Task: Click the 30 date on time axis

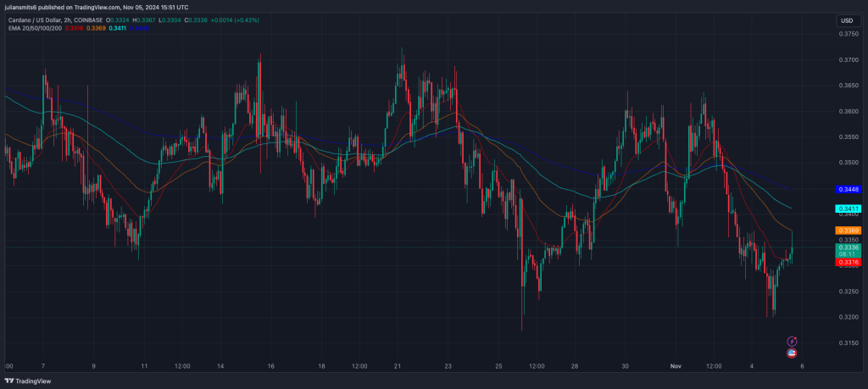Action: [x=625, y=366]
